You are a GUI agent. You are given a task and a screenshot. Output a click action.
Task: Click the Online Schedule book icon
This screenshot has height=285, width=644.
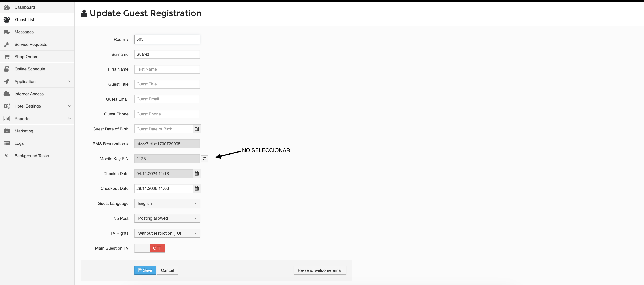click(x=7, y=69)
